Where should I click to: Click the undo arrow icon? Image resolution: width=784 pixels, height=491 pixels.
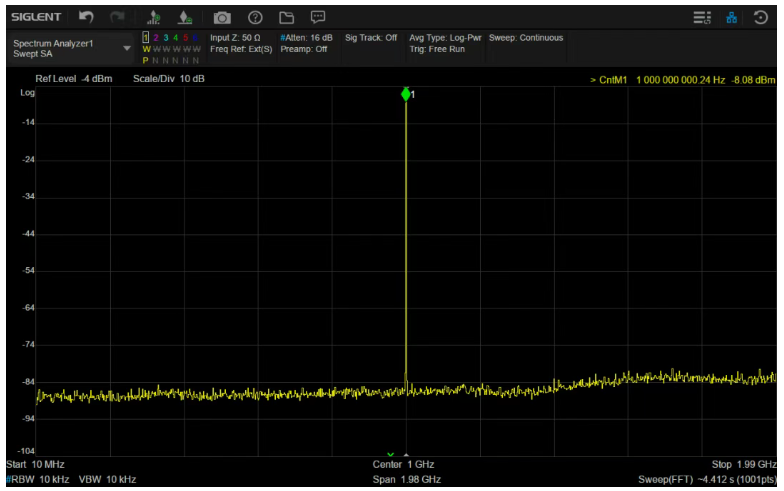[x=86, y=18]
